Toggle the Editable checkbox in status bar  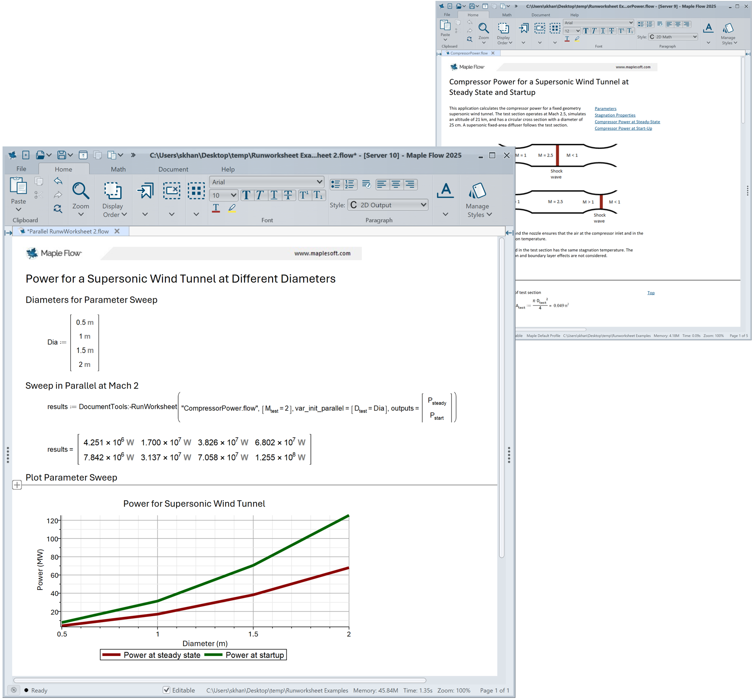(167, 690)
